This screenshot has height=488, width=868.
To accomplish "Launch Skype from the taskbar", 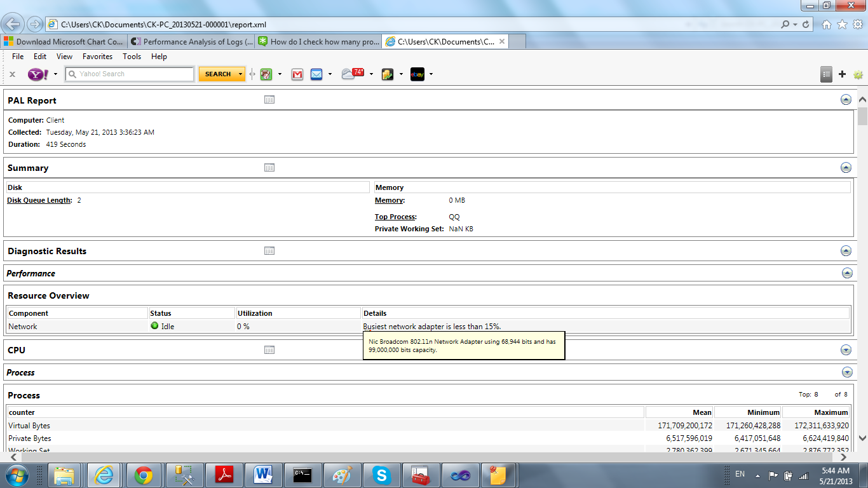I will point(381,475).
